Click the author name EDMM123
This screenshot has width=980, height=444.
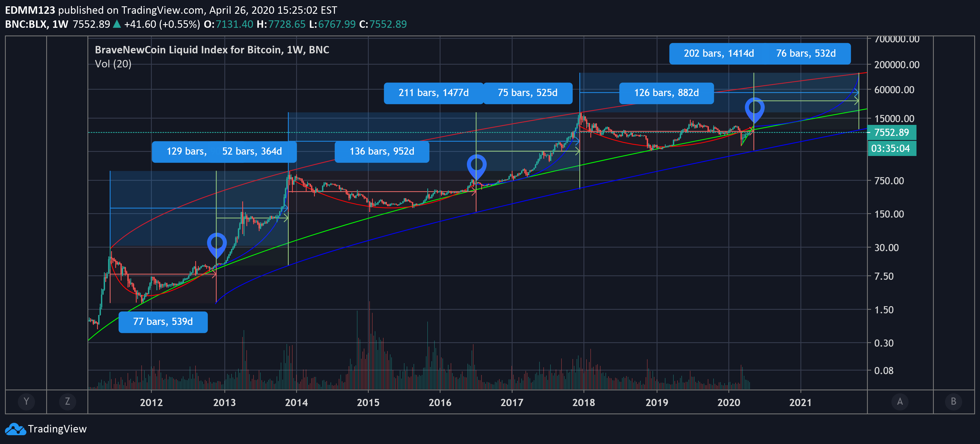click(30, 10)
